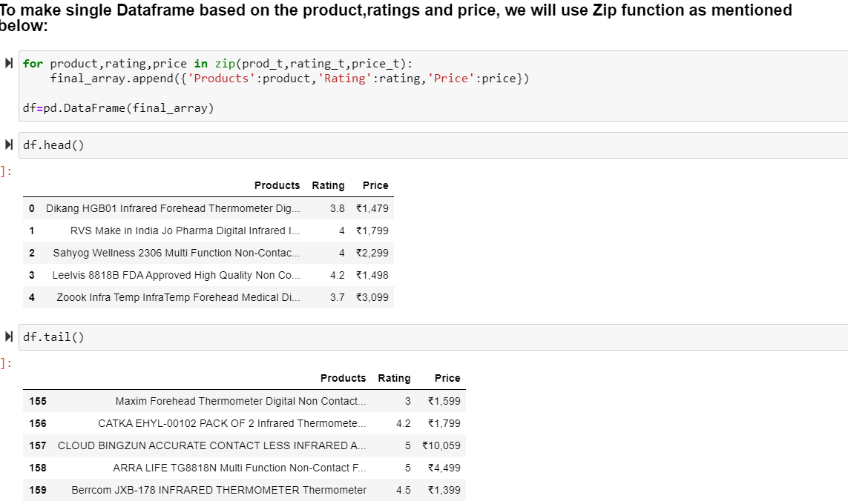Image resolution: width=848 pixels, height=504 pixels.
Task: Click the run arrow beside df.tail() cell
Action: point(8,336)
